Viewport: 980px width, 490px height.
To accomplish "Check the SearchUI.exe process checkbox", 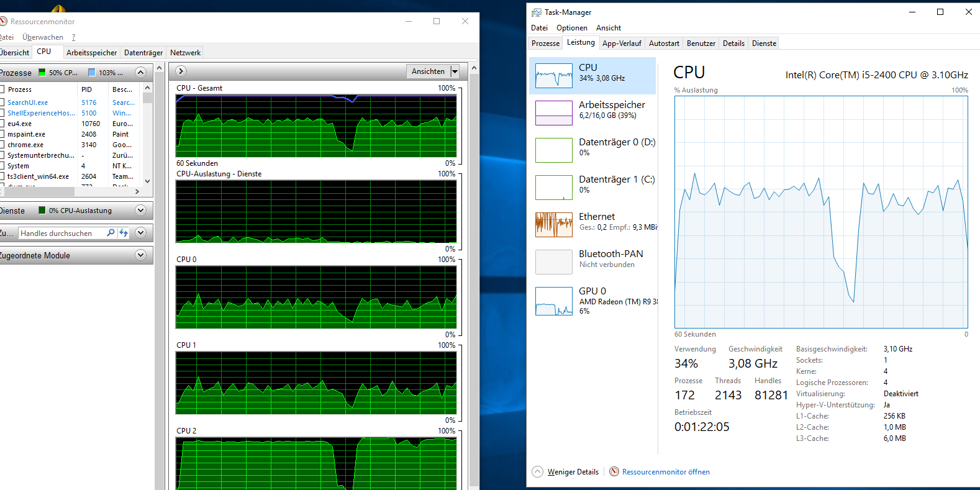I will [x=2, y=102].
